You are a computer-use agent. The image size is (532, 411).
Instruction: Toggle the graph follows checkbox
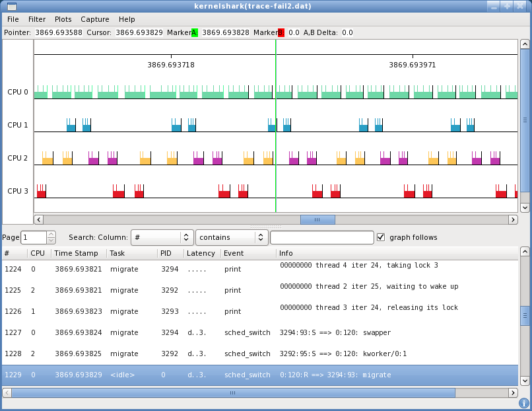point(381,237)
